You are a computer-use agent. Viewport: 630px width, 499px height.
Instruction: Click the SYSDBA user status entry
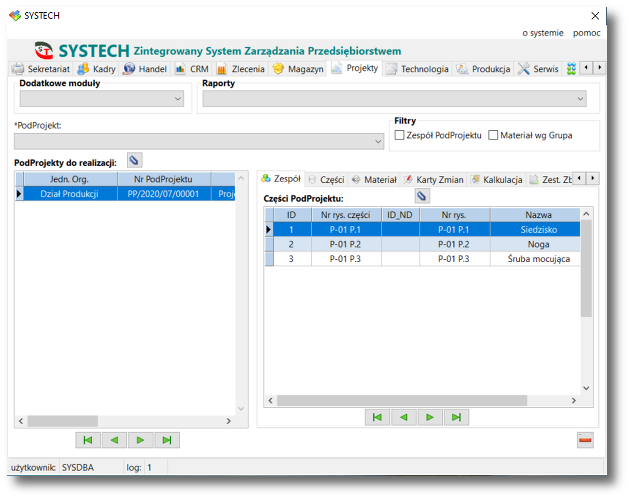pos(78,468)
